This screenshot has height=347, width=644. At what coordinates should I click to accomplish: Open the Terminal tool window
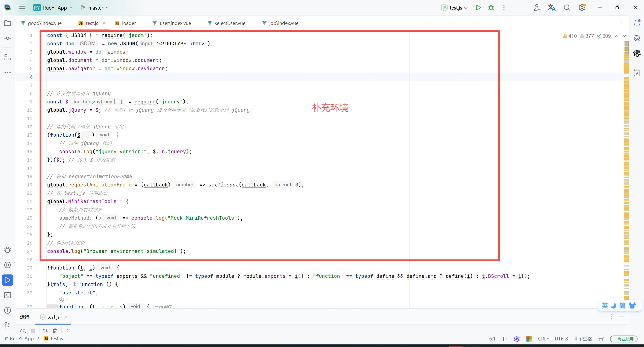coord(8,295)
